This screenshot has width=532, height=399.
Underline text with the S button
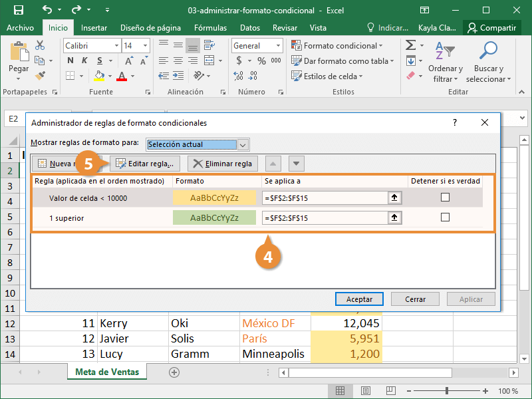coord(99,61)
